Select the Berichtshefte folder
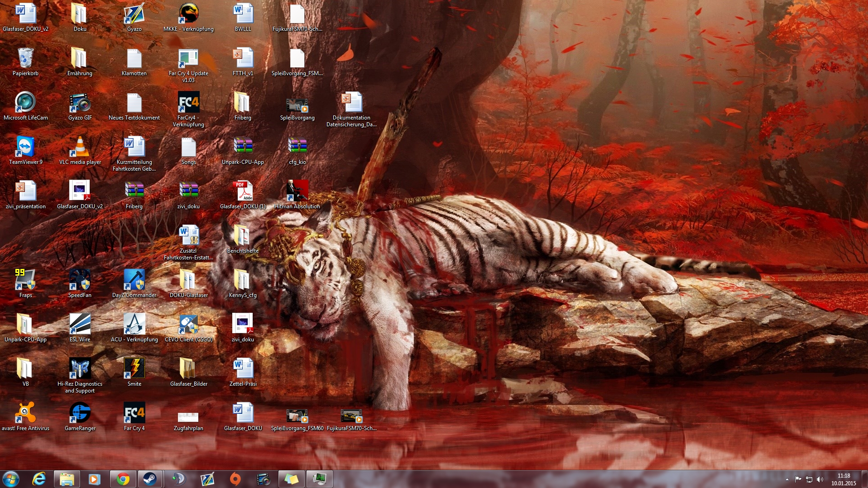The width and height of the screenshot is (868, 488). [x=243, y=239]
